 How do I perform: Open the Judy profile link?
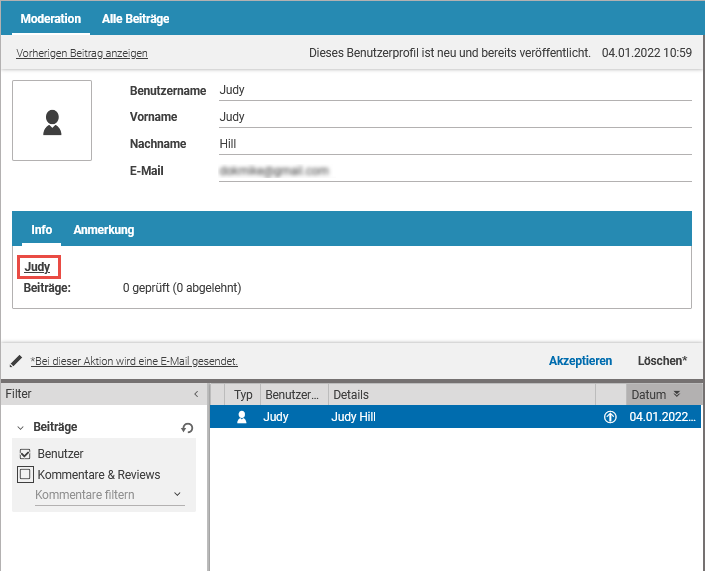click(37, 267)
